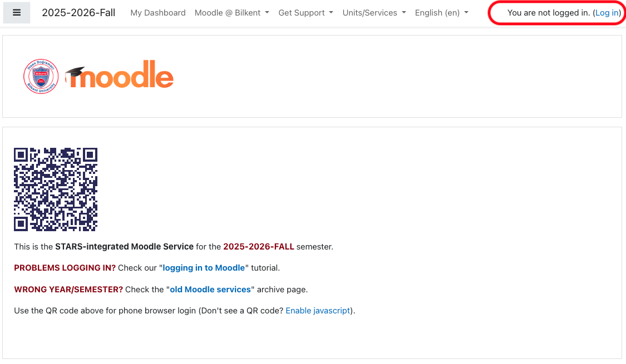Click the "You are not logged in" text
626x364 pixels.
pos(549,13)
